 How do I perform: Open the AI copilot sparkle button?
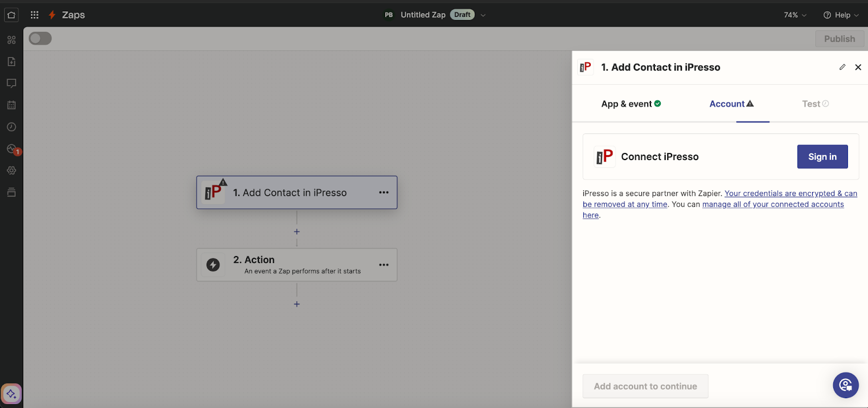(11, 394)
